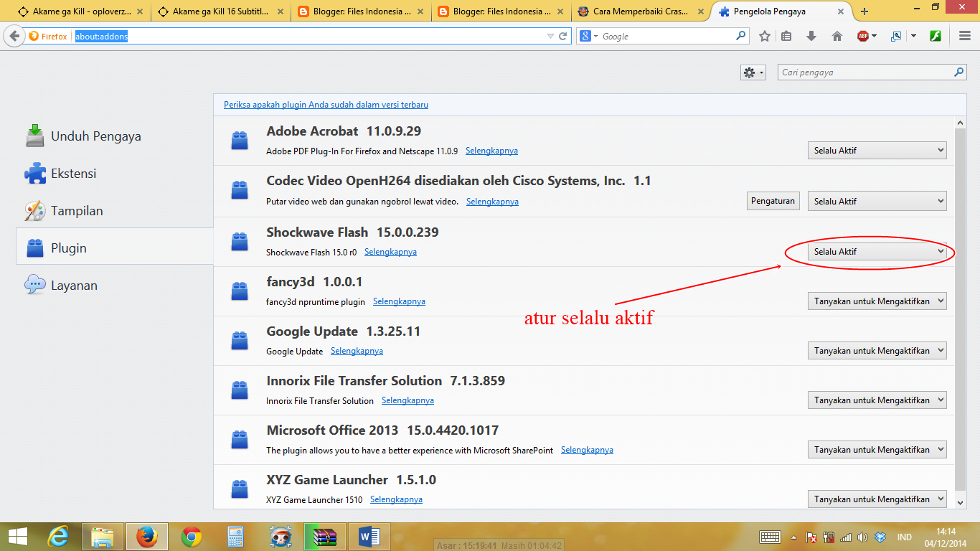Image resolution: width=980 pixels, height=551 pixels.
Task: Open the Windows Start button
Action: pyautogui.click(x=18, y=537)
